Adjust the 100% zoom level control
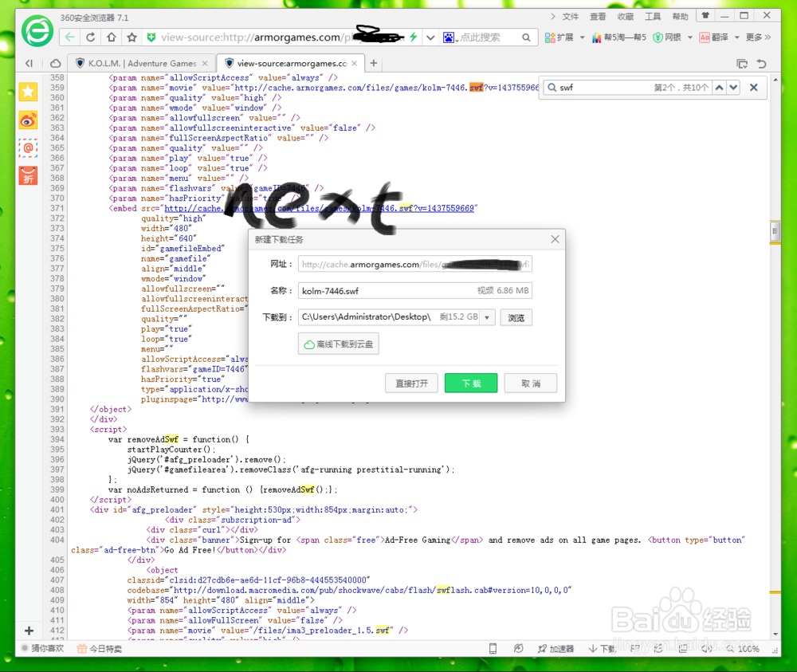797x672 pixels. (742, 649)
